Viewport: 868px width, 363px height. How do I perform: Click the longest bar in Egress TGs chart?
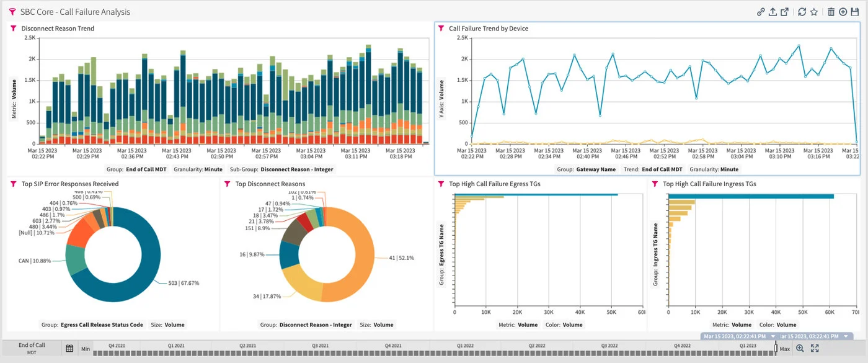pos(536,194)
